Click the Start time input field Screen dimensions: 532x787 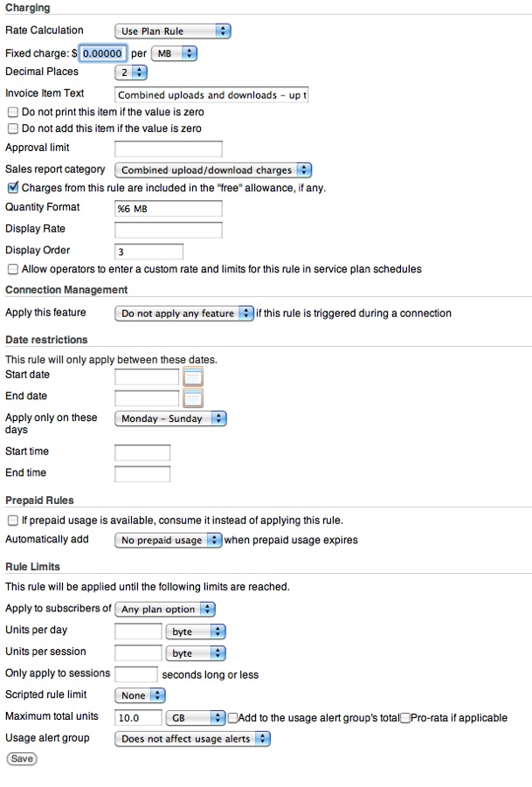coord(142,452)
